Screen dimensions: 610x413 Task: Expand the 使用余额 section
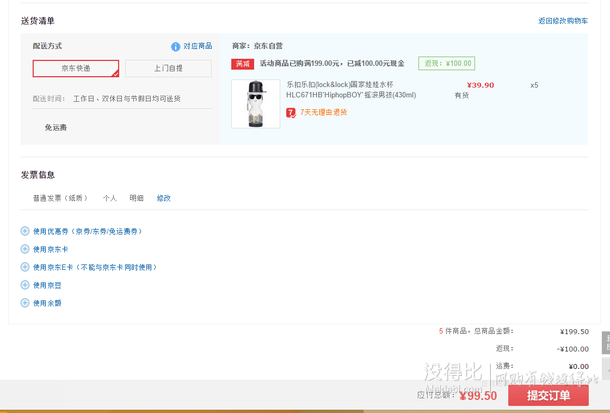point(47,303)
